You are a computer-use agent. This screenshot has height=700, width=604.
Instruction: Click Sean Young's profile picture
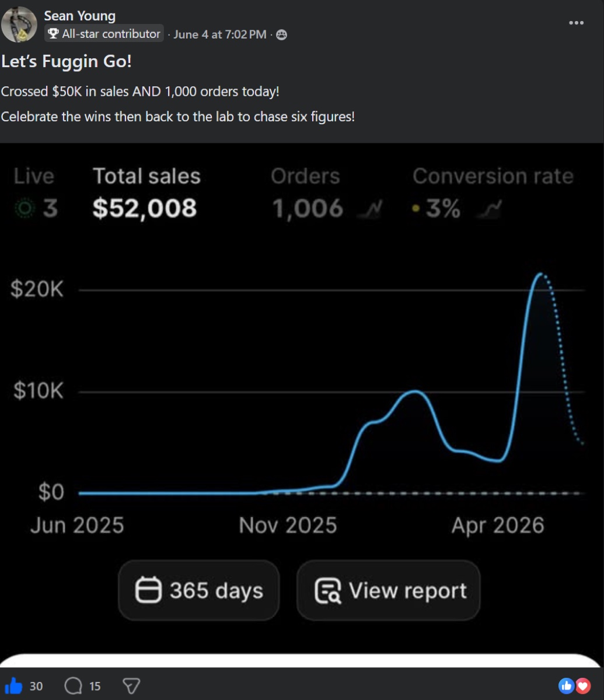click(19, 24)
